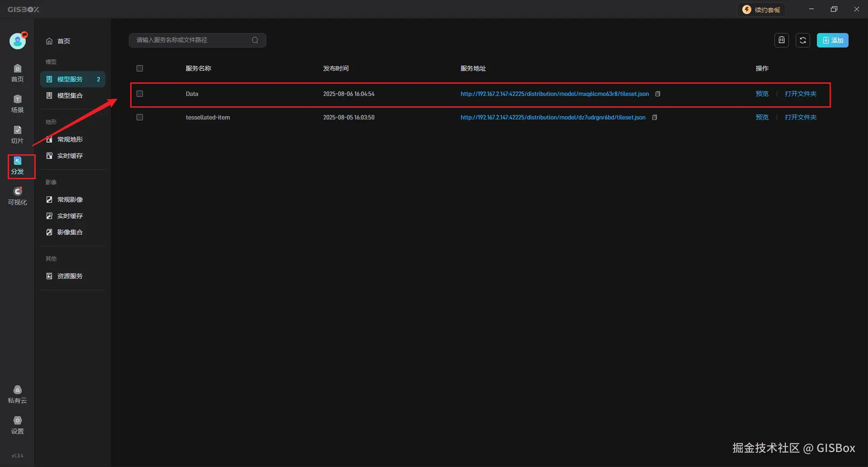Open the 私有云 private cloud section
Screen dimensions: 868x467
point(17,395)
